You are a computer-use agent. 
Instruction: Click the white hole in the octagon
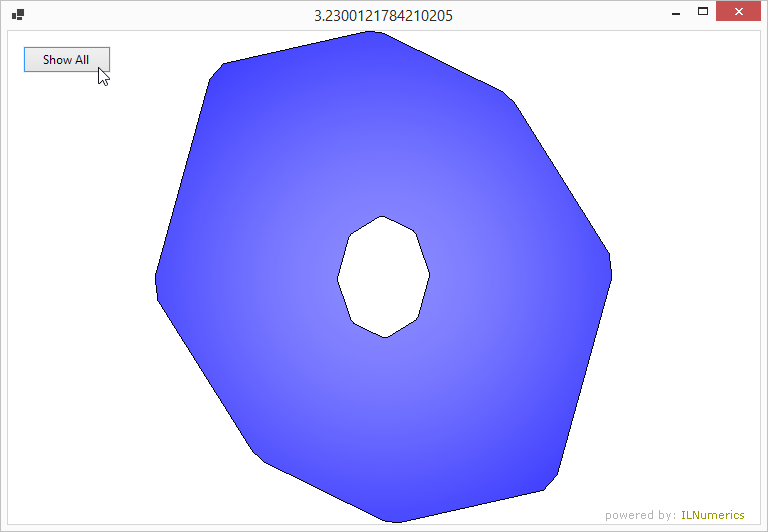point(384,277)
